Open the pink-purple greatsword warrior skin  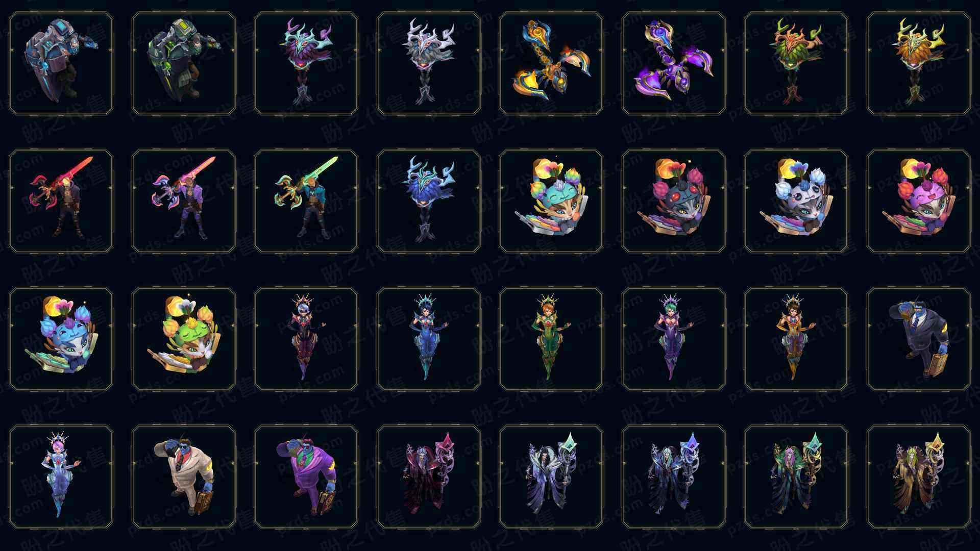point(184,201)
